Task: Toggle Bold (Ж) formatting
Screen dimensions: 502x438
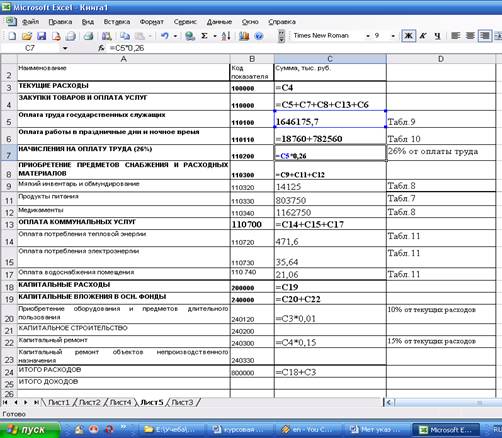Action: pyautogui.click(x=409, y=36)
